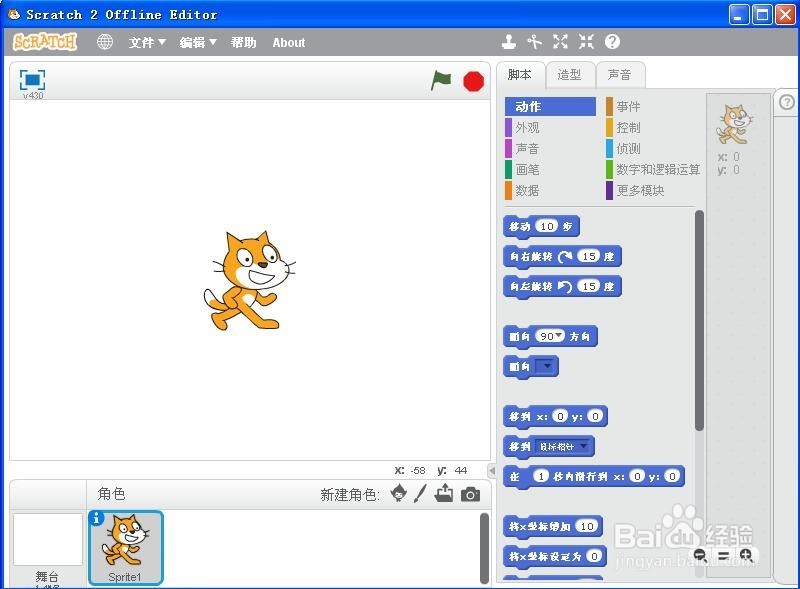
Task: Select the grow sprite tool
Action: [x=560, y=42]
